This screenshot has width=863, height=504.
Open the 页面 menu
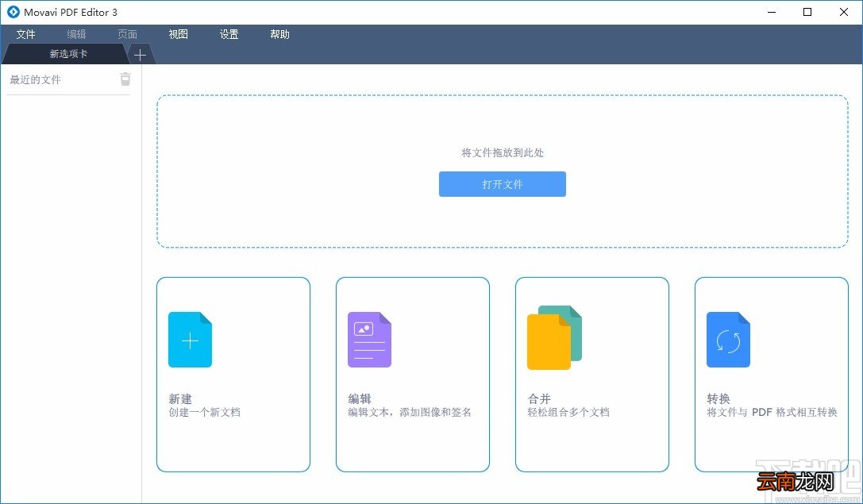tap(128, 34)
